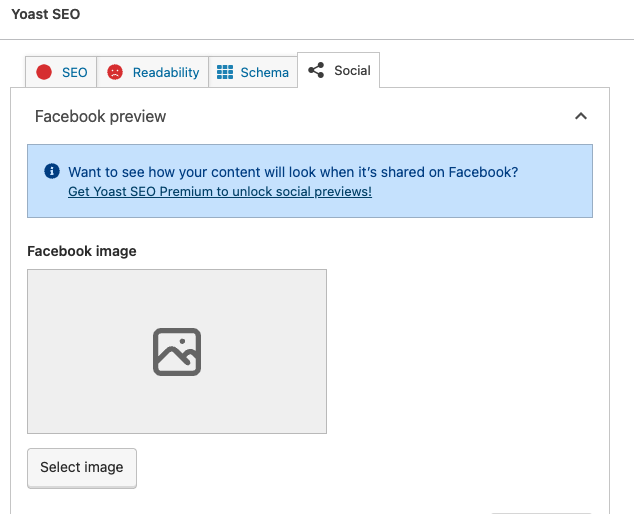This screenshot has width=634, height=514.
Task: Open the SEO tab
Action: pos(61,72)
